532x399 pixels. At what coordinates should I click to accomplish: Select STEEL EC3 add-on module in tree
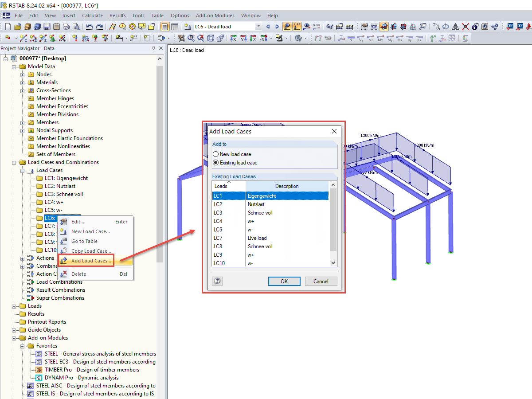click(x=100, y=362)
